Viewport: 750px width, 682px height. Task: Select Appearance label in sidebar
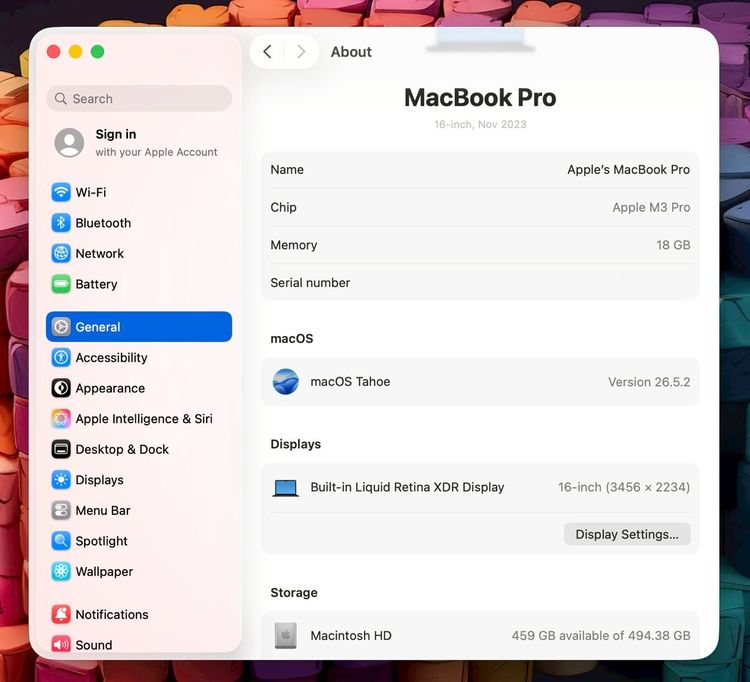point(110,388)
